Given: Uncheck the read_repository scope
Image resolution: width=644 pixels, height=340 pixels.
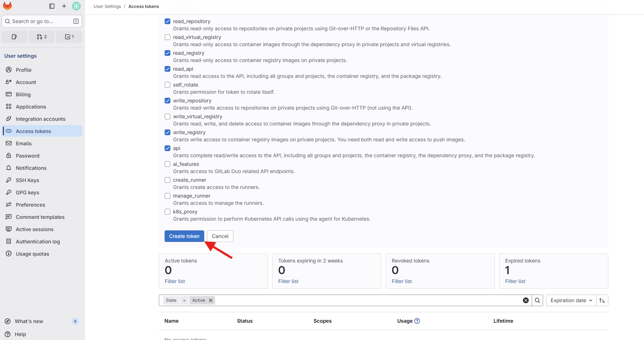Looking at the screenshot, I should [x=167, y=21].
